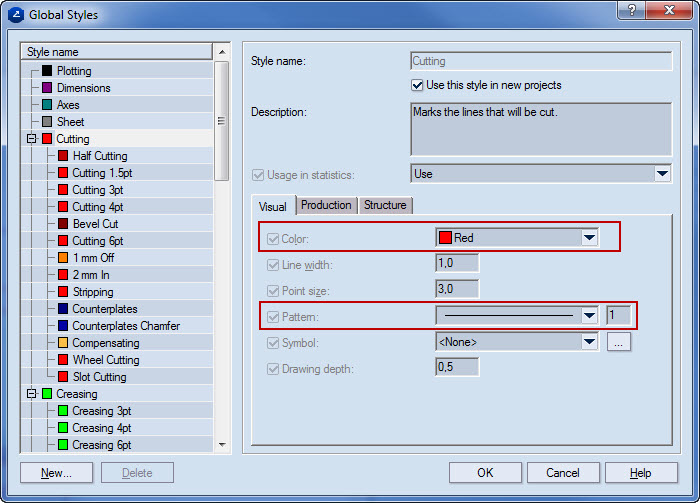This screenshot has height=503, width=700.
Task: Open the Symbol dropdown list
Action: point(589,342)
